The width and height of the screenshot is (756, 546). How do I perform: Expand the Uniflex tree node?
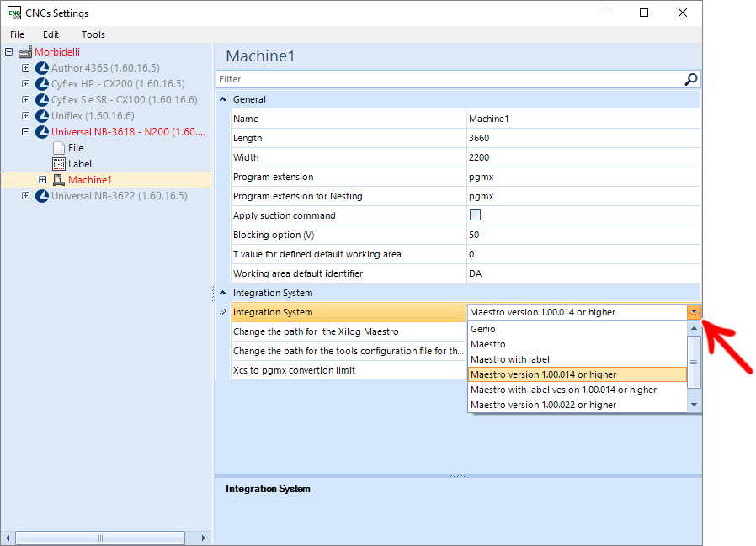[x=25, y=115]
